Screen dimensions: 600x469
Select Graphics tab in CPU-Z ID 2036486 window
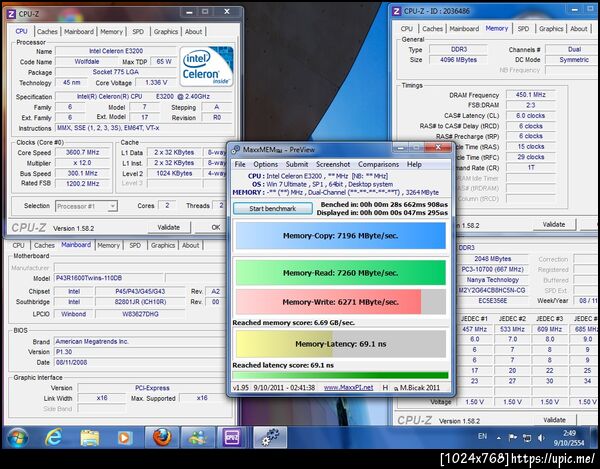click(551, 29)
